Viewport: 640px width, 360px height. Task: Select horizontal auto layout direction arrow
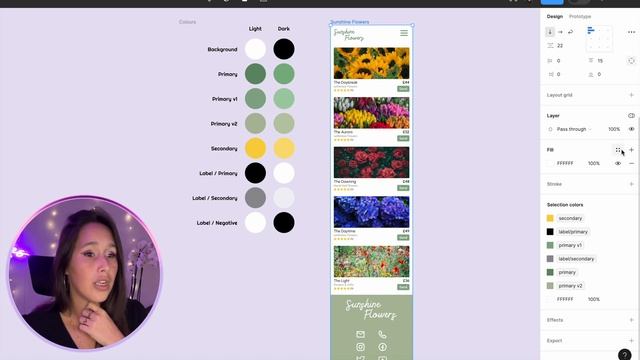pyautogui.click(x=560, y=32)
